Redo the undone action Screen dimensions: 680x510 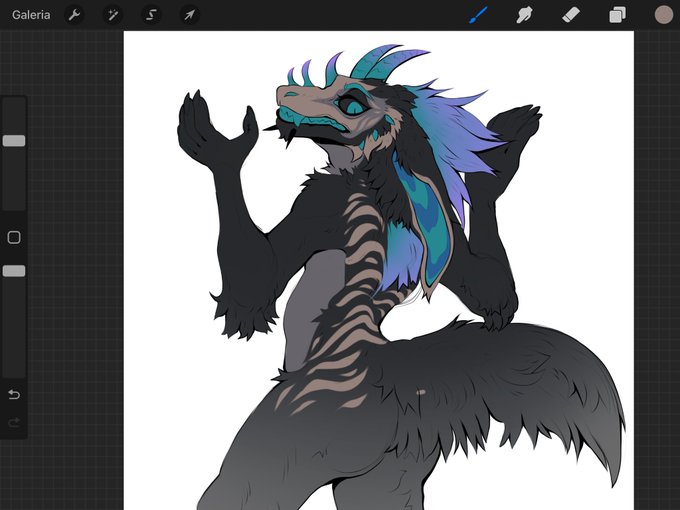(14, 422)
